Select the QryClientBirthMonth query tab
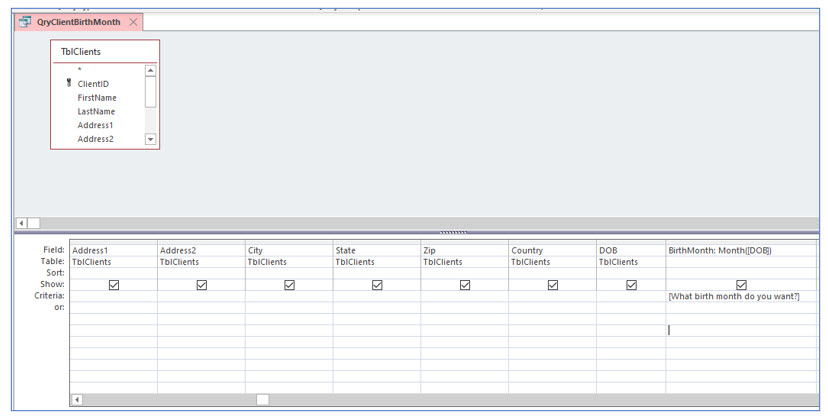This screenshot has height=418, width=828. [x=78, y=22]
